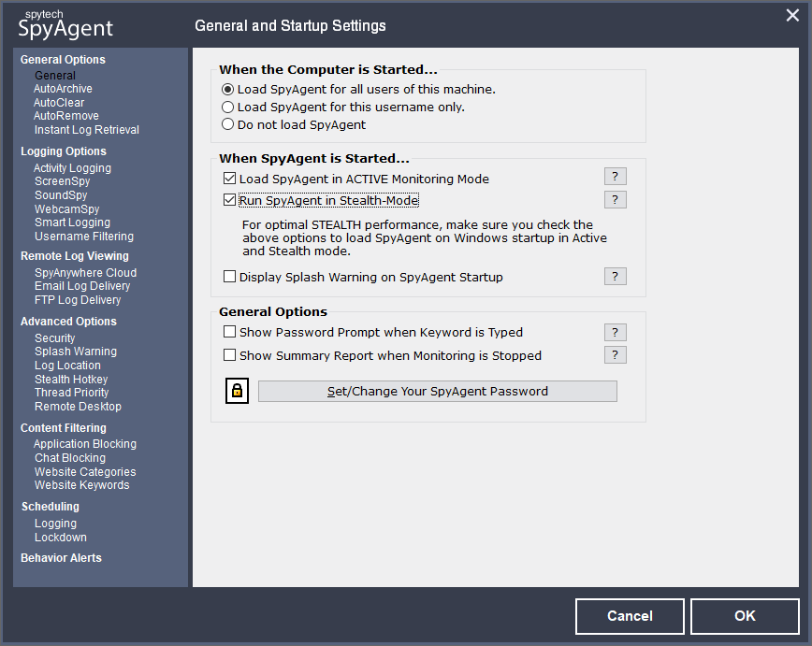This screenshot has width=812, height=646.
Task: Click Set/Change Your SpyAgent Password button
Action: click(x=438, y=392)
